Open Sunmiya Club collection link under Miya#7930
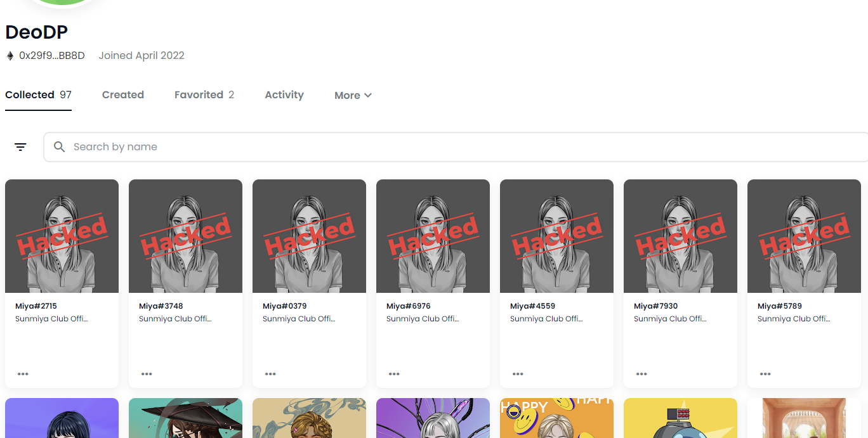The height and width of the screenshot is (438, 868). pyautogui.click(x=670, y=319)
